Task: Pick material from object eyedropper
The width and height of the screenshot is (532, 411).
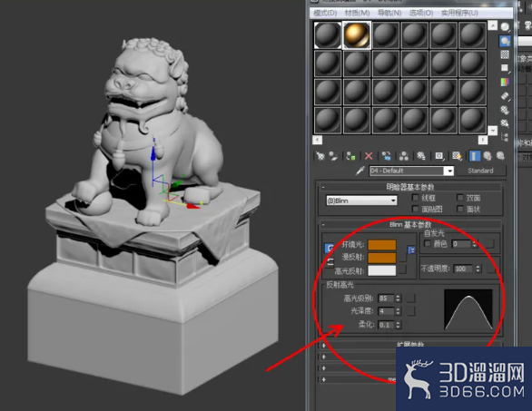Action: coord(360,171)
